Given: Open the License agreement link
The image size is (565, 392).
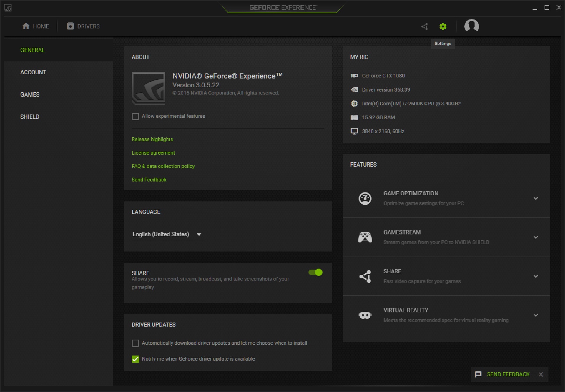Looking at the screenshot, I should click(153, 153).
